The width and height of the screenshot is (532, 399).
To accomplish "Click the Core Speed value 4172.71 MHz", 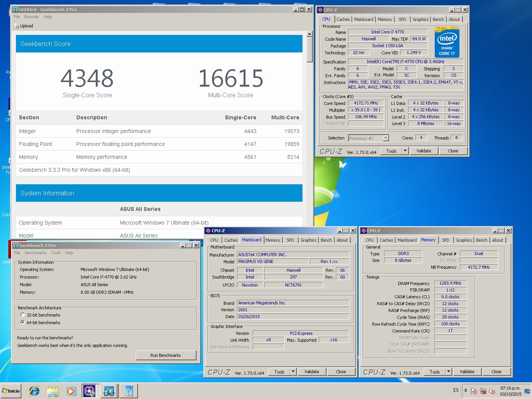I will 366,103.
